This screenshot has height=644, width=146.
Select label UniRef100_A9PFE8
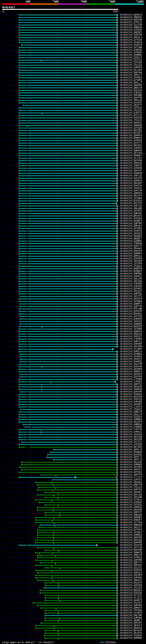point(131,67)
